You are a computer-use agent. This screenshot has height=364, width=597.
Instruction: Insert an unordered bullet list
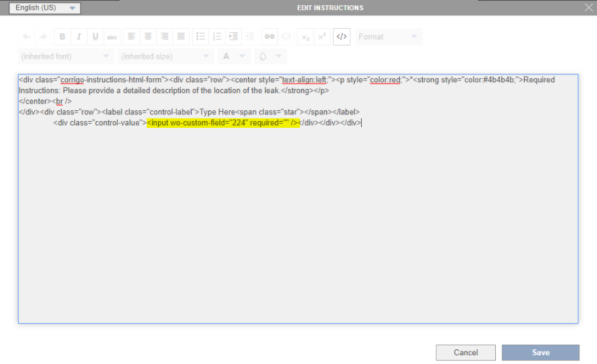click(x=200, y=37)
